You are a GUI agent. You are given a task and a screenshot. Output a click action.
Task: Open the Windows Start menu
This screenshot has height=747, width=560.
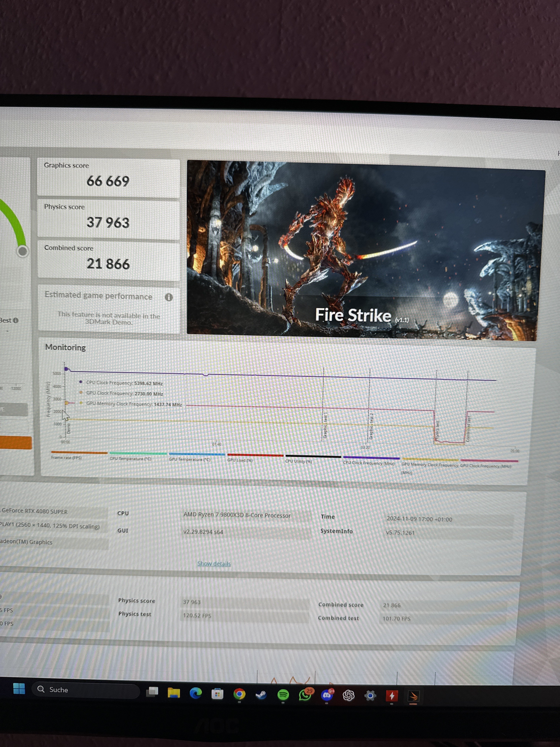[x=19, y=689]
